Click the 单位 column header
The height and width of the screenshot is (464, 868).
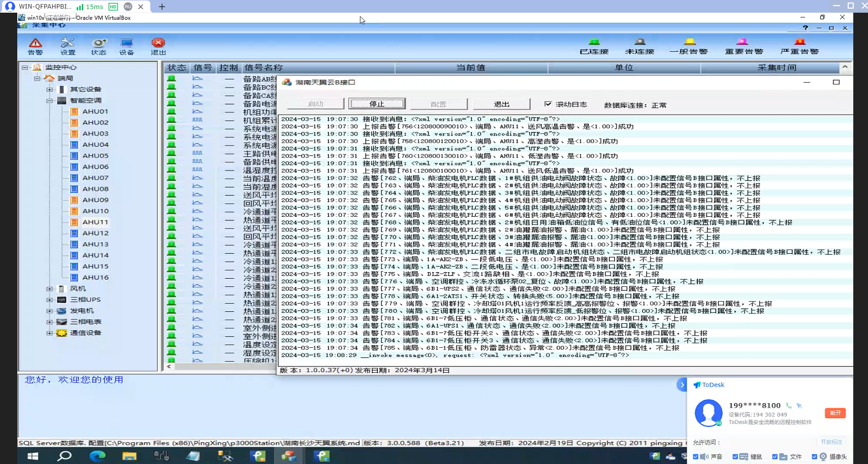click(x=624, y=68)
